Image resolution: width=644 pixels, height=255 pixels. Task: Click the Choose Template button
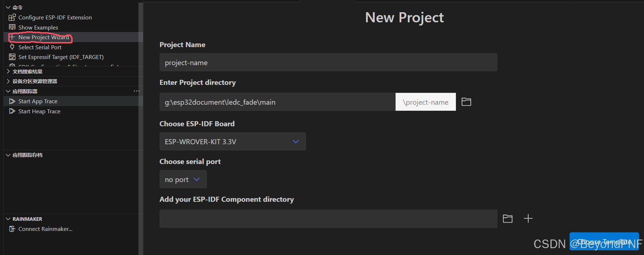(x=604, y=241)
